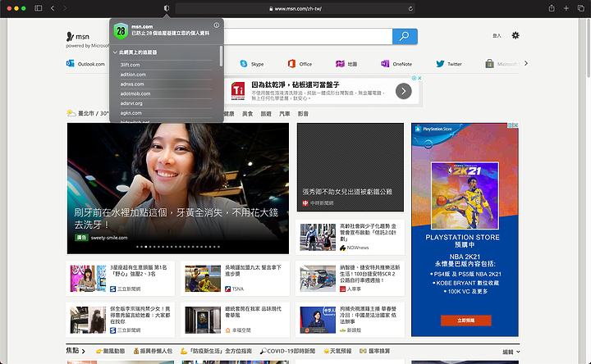Click the weather icon for 臺北市

(71, 113)
